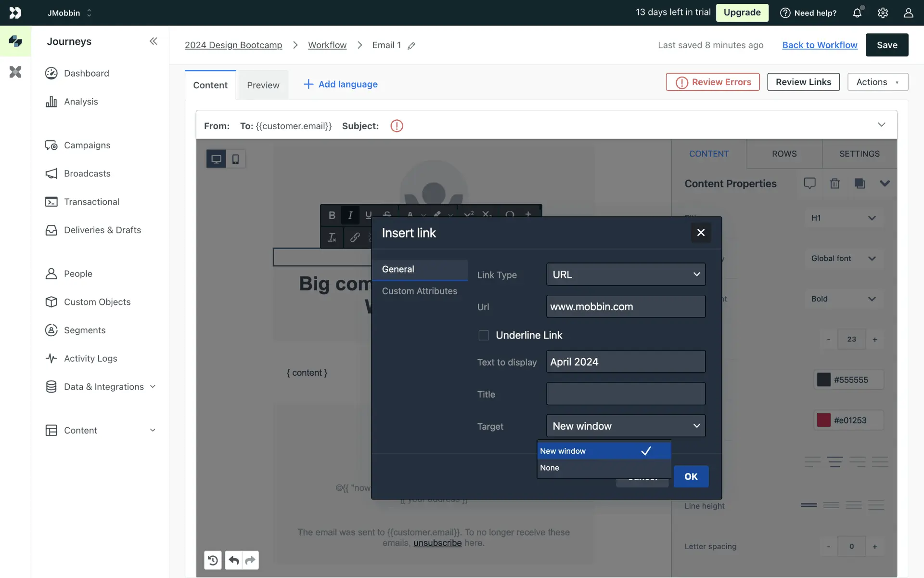Collapse the Journeys sidebar
The height and width of the screenshot is (578, 924).
153,41
